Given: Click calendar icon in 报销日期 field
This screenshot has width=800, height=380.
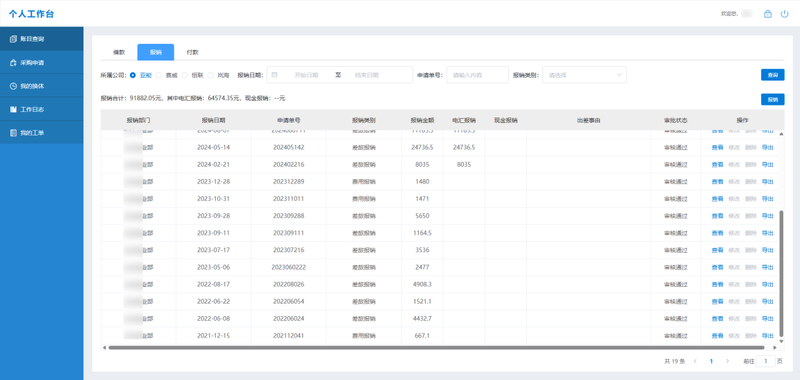Looking at the screenshot, I should 274,75.
